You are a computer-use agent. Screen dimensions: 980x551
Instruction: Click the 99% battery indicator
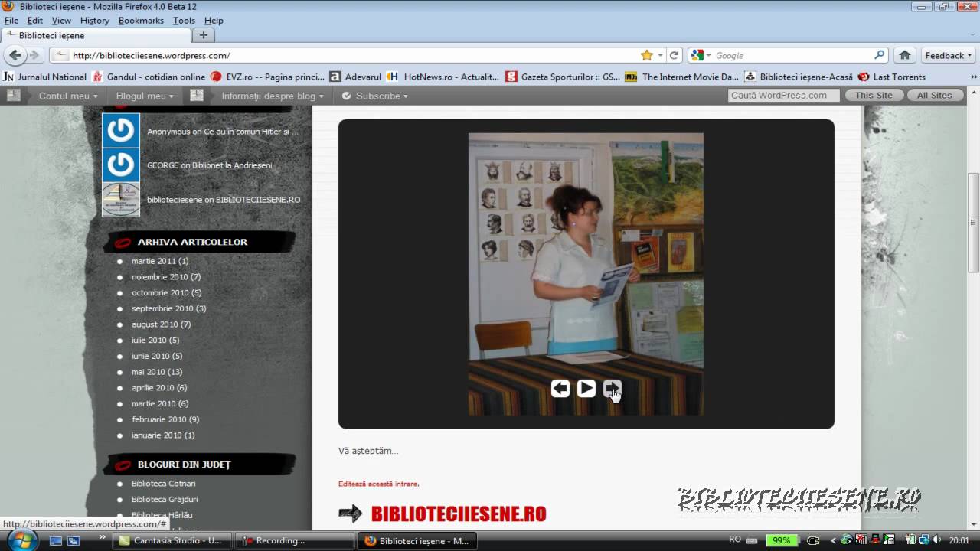[x=781, y=540]
